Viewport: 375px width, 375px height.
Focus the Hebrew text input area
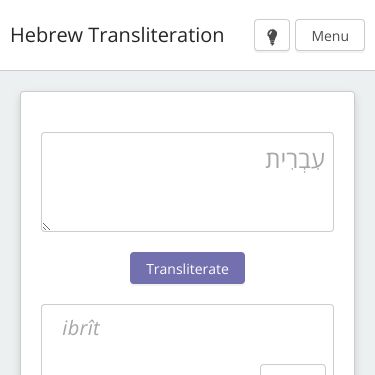pos(187,182)
